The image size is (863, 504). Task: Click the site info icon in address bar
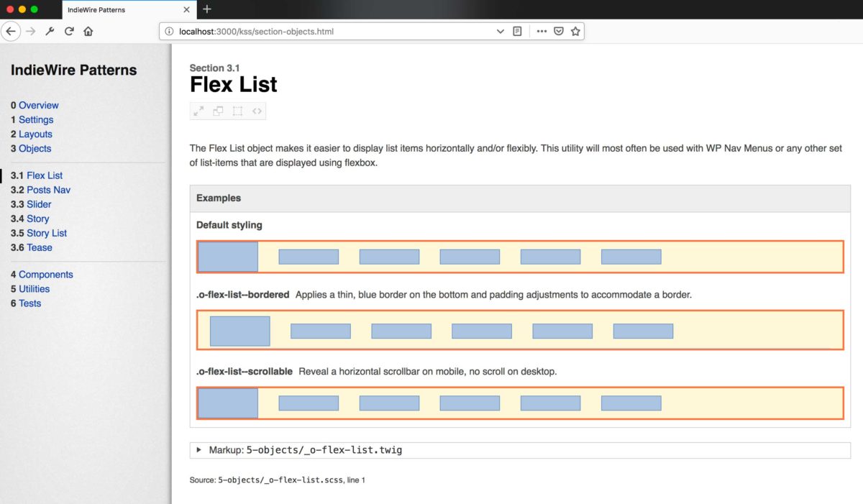click(x=169, y=32)
